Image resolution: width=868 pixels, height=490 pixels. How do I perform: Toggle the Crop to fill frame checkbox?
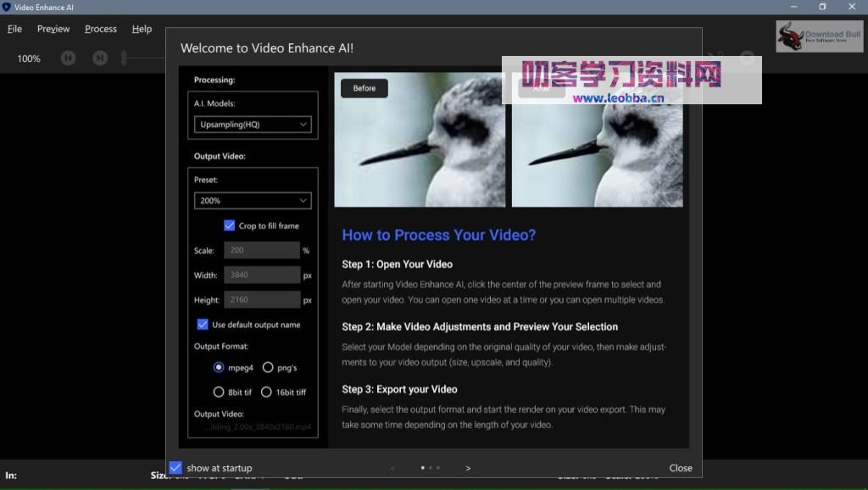point(229,226)
